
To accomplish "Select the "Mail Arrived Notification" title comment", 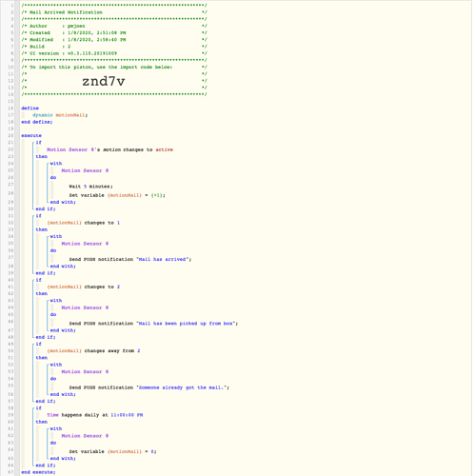I will [66, 12].
